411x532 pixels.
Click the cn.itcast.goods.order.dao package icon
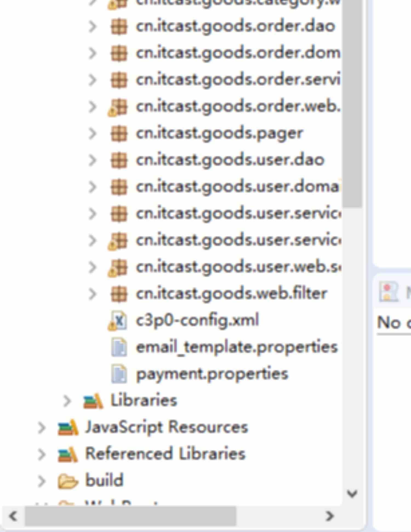click(119, 27)
